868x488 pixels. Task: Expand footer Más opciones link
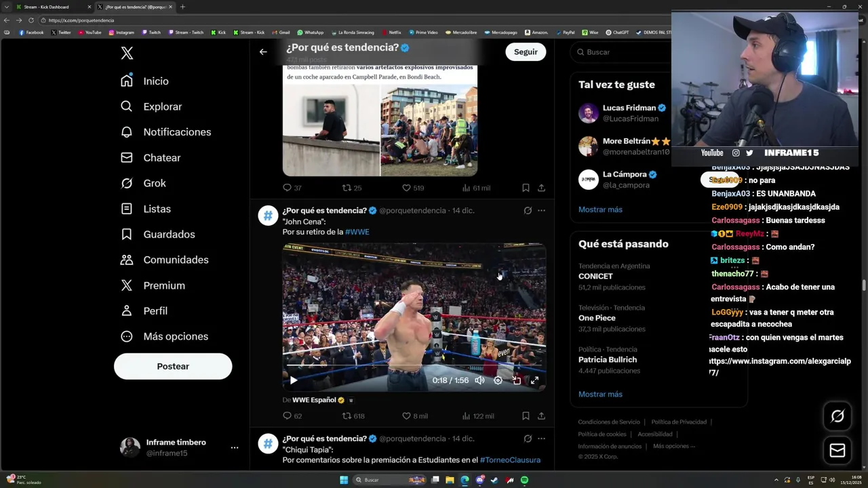tap(674, 446)
